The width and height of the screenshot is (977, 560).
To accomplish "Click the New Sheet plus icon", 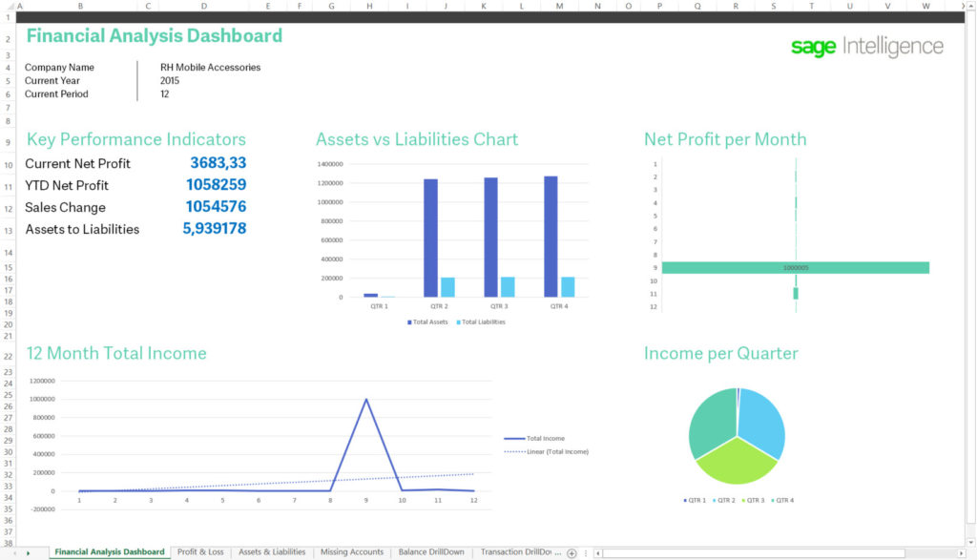I will pos(573,551).
